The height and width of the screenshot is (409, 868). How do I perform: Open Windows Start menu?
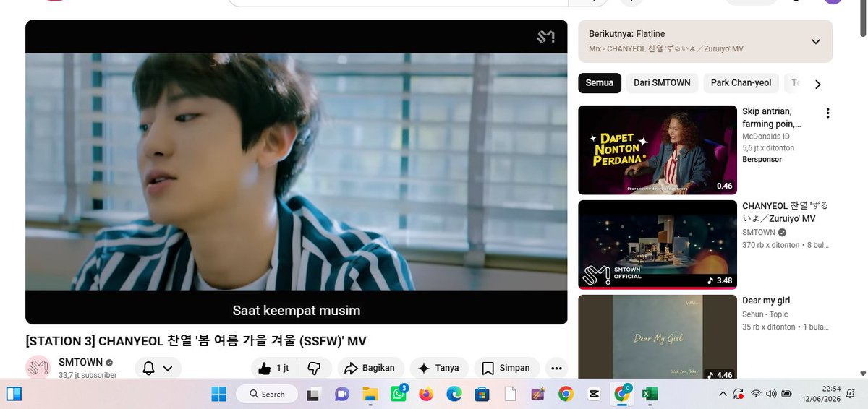(x=218, y=394)
